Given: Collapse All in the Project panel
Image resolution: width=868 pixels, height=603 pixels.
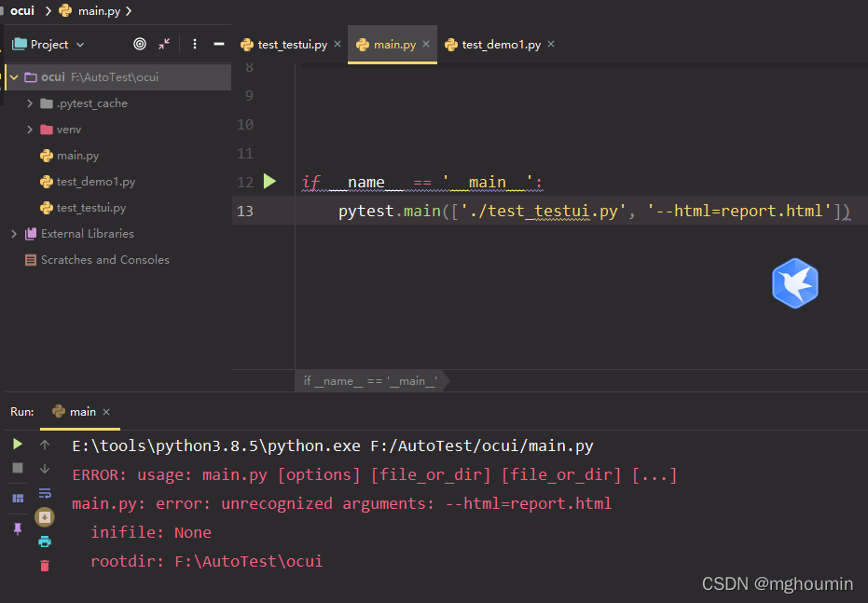Looking at the screenshot, I should pyautogui.click(x=162, y=44).
